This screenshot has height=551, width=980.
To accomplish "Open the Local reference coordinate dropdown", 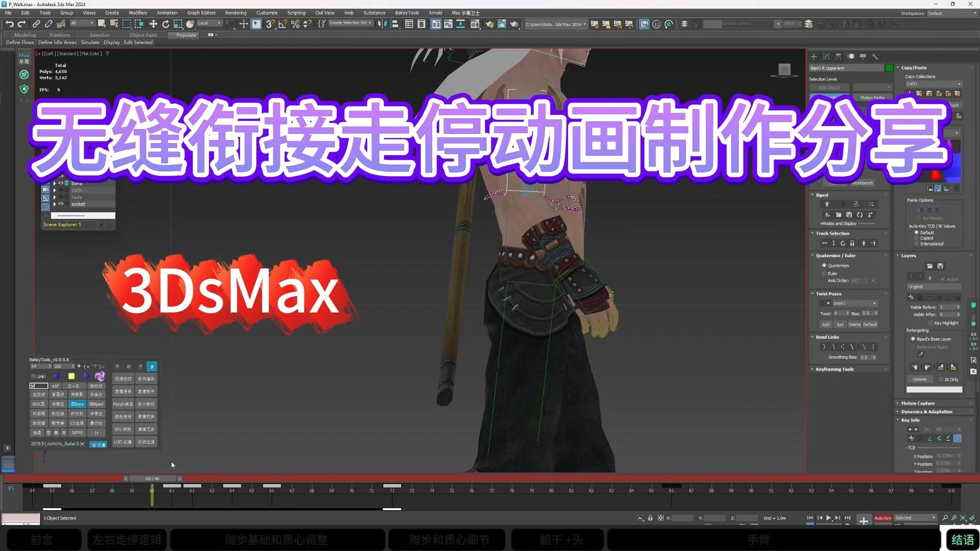I will tap(209, 23).
